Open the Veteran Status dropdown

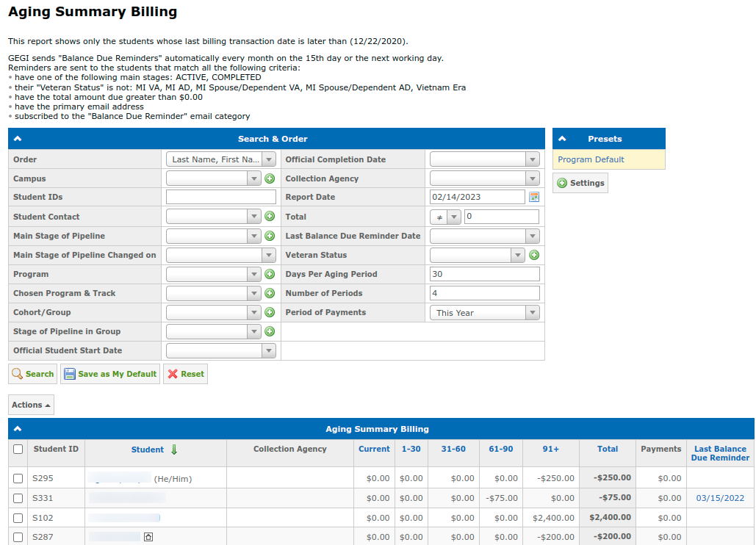click(x=478, y=255)
